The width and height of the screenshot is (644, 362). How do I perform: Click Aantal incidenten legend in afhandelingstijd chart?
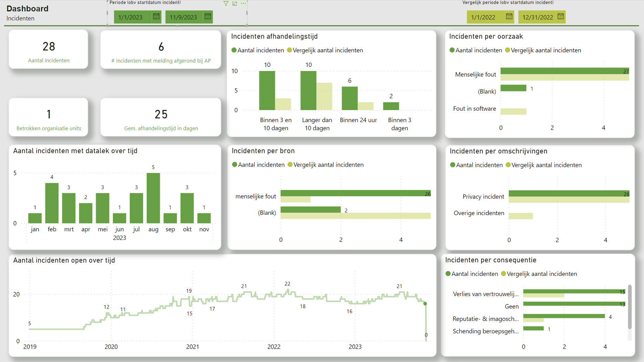[x=258, y=50]
